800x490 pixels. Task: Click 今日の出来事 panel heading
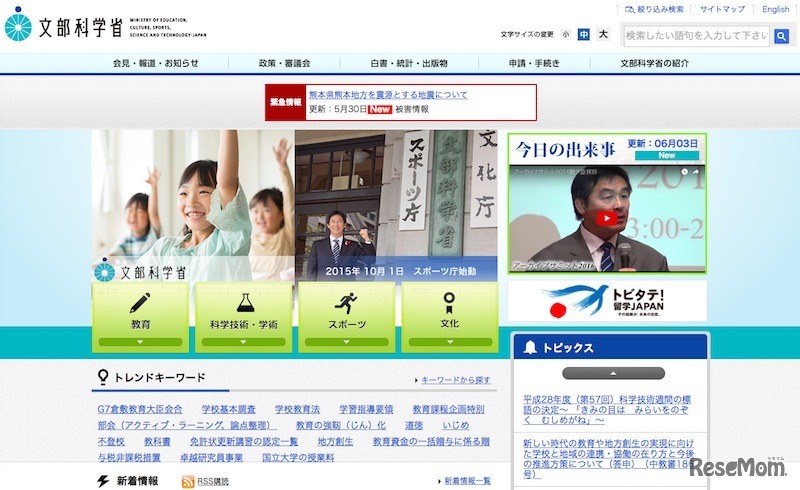pyautogui.click(x=565, y=150)
